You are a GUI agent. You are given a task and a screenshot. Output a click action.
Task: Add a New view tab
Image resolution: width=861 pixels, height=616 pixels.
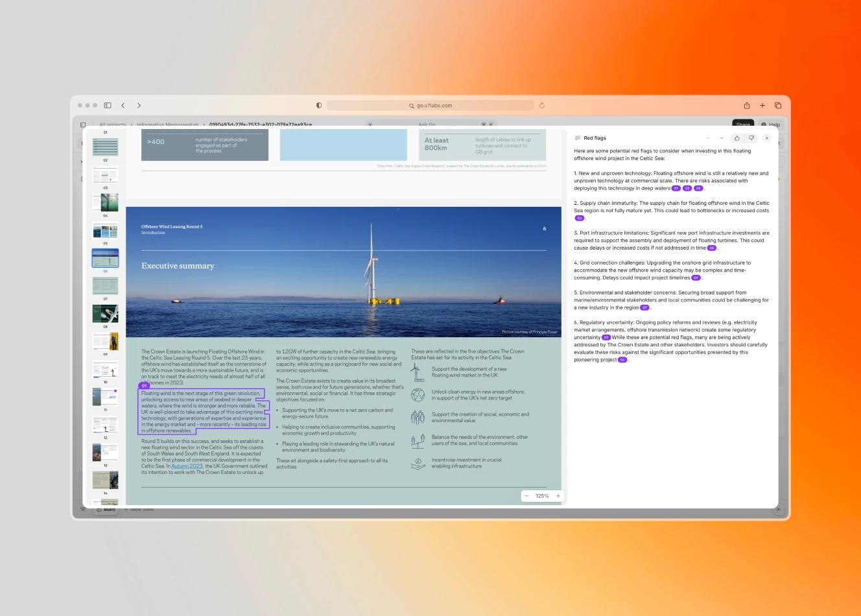139,510
